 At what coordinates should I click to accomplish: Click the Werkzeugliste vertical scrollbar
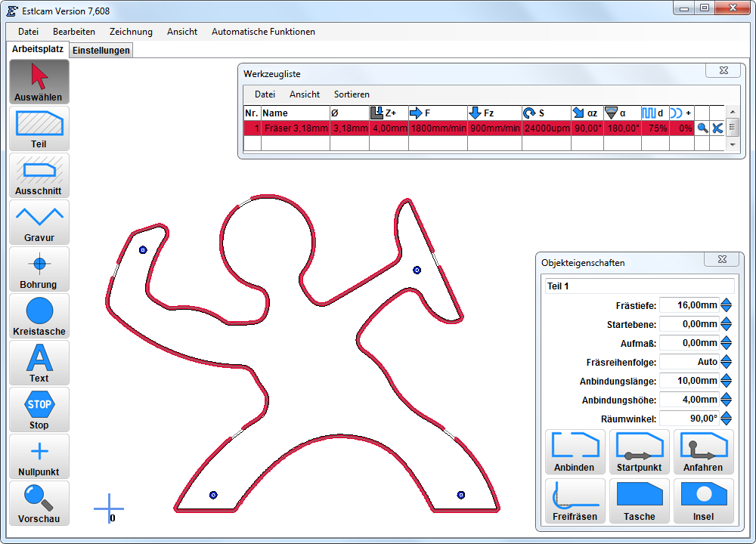coord(732,128)
